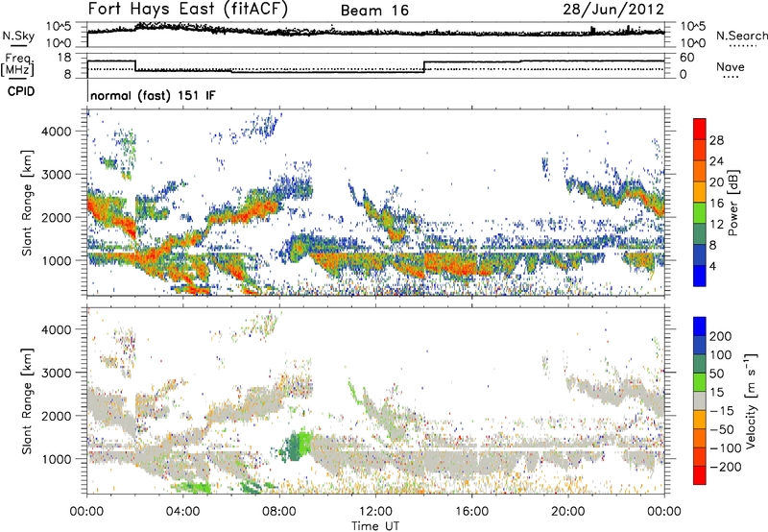Image resolution: width=768 pixels, height=532 pixels.
Task: Select the "Beam 16" heading
Action: pyautogui.click(x=374, y=11)
